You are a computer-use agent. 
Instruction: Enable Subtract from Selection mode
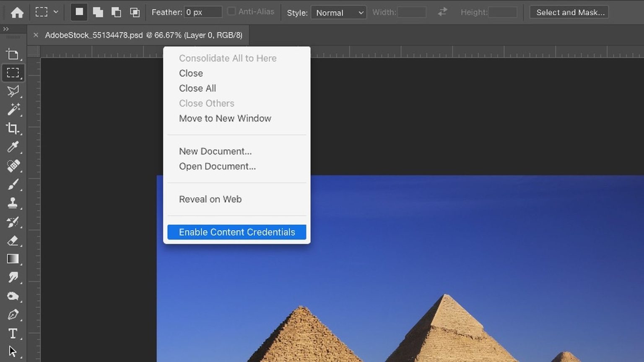(116, 12)
